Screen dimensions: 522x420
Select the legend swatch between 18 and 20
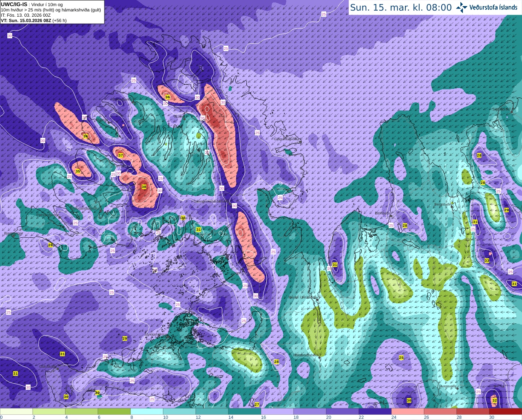pyautogui.click(x=310, y=411)
